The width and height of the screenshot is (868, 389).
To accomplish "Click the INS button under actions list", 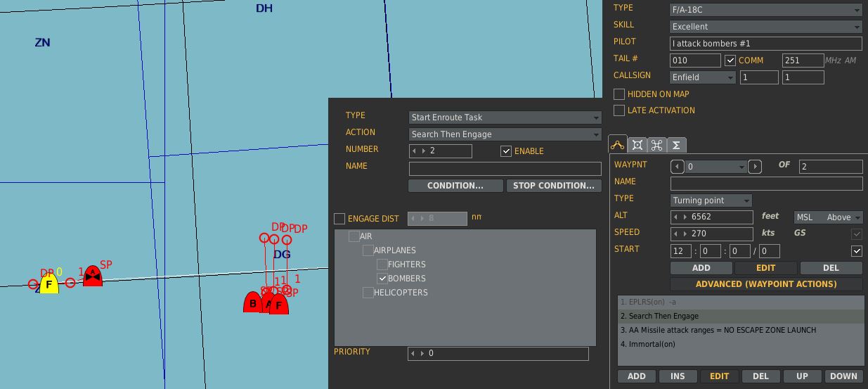I will pyautogui.click(x=678, y=376).
